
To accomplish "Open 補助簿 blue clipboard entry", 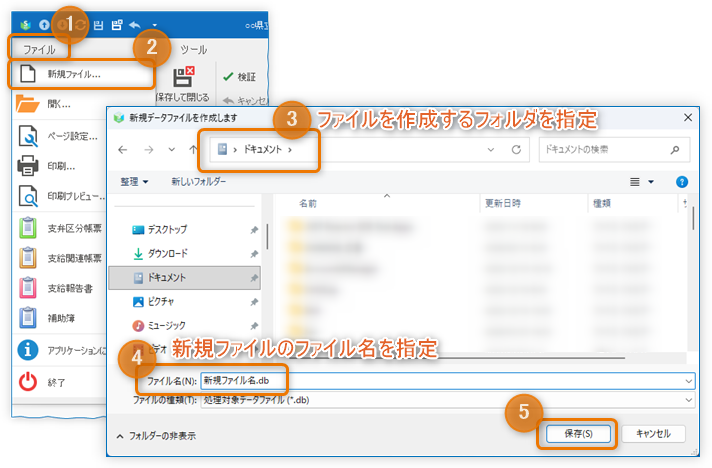I will click(x=59, y=318).
